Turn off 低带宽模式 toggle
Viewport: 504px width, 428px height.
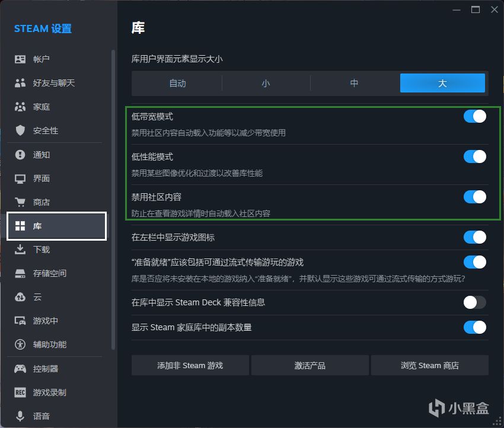coord(475,116)
